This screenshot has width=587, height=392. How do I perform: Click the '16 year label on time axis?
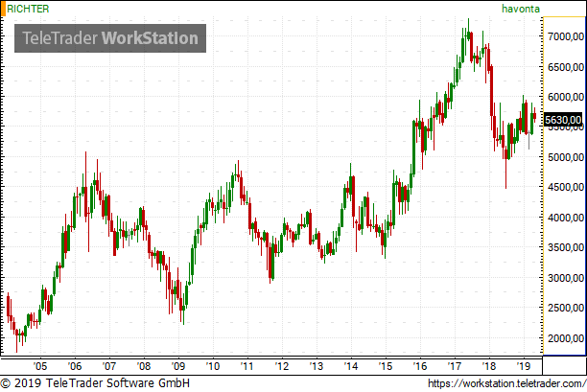click(x=420, y=366)
